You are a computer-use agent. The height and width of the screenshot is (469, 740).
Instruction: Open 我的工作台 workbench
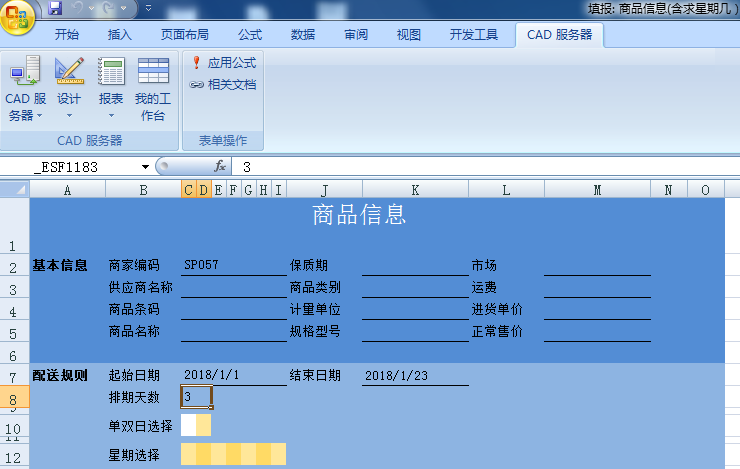pos(153,88)
